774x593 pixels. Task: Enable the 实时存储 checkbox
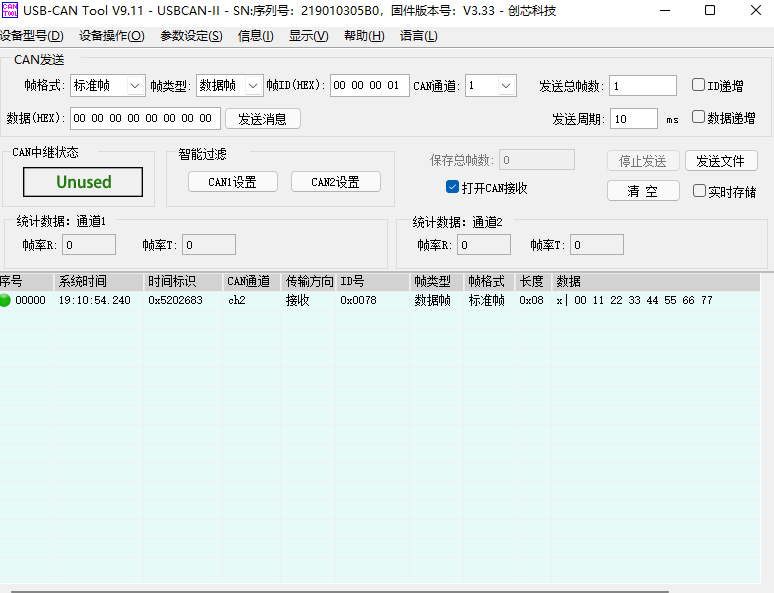pos(699,191)
